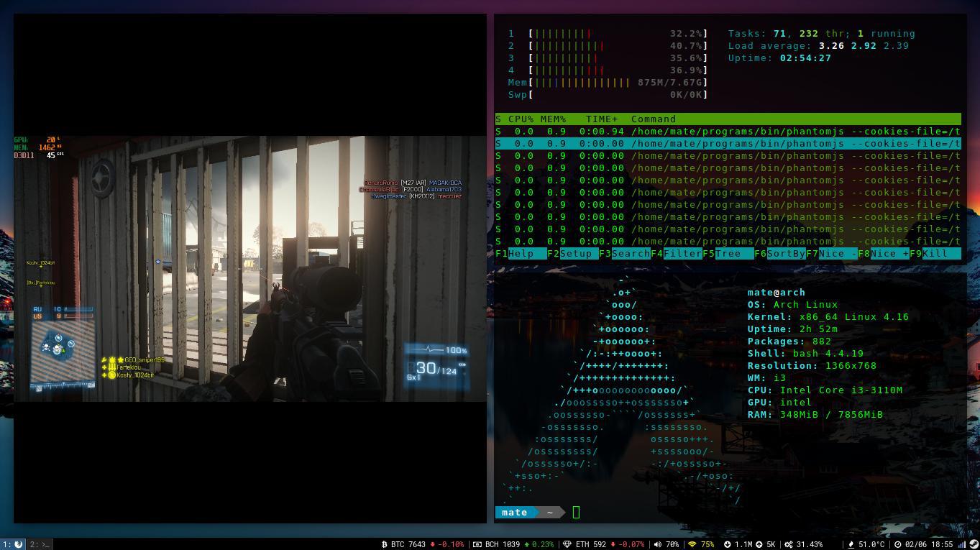Image resolution: width=980 pixels, height=550 pixels.
Task: Click the tray icon at the bar's right end
Action: point(973,544)
